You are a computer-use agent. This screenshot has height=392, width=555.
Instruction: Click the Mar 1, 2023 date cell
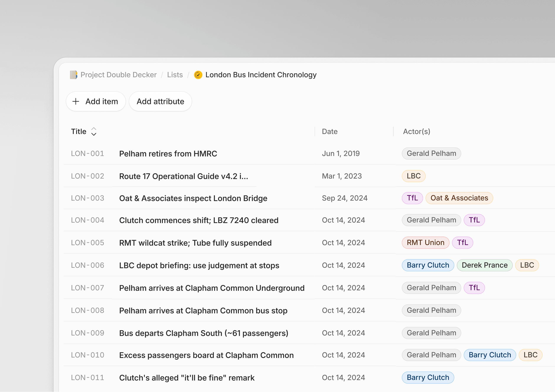point(342,176)
